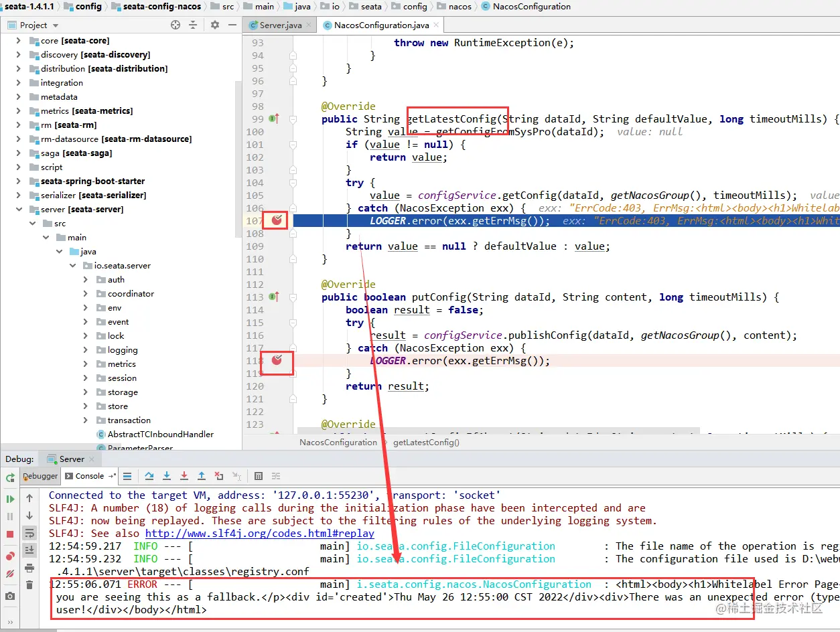The image size is (840, 632).
Task: Toggle breakpoint on line 118
Action: [277, 360]
